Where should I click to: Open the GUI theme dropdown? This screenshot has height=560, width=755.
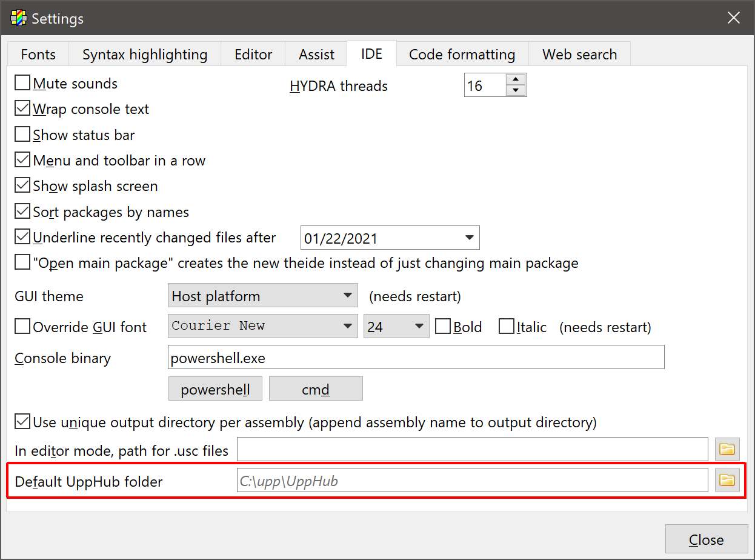(262, 296)
